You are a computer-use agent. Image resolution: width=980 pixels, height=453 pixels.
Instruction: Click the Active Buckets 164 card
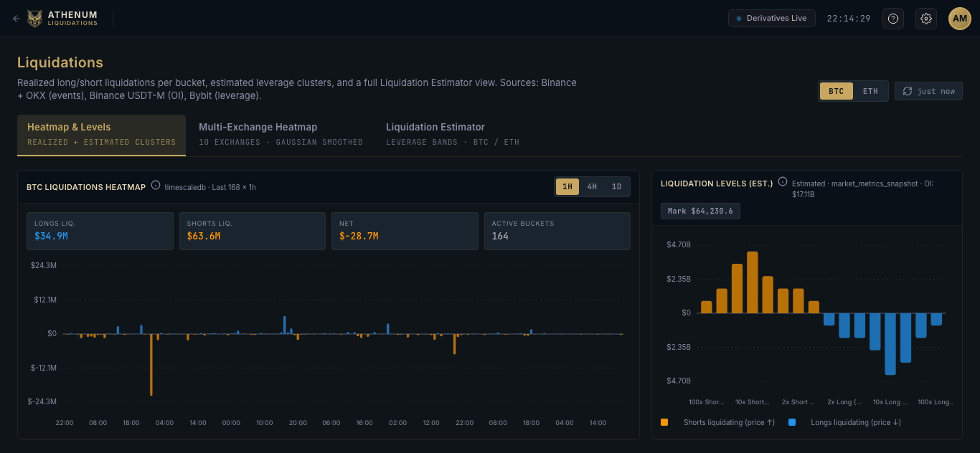click(x=557, y=231)
